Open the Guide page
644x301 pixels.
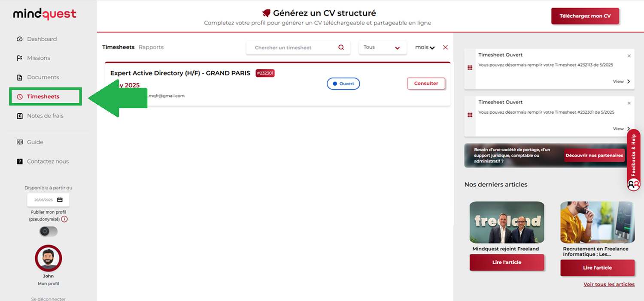point(35,142)
